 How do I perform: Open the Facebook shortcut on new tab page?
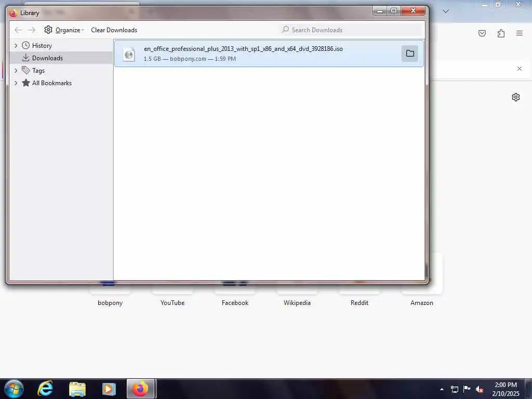click(x=235, y=303)
